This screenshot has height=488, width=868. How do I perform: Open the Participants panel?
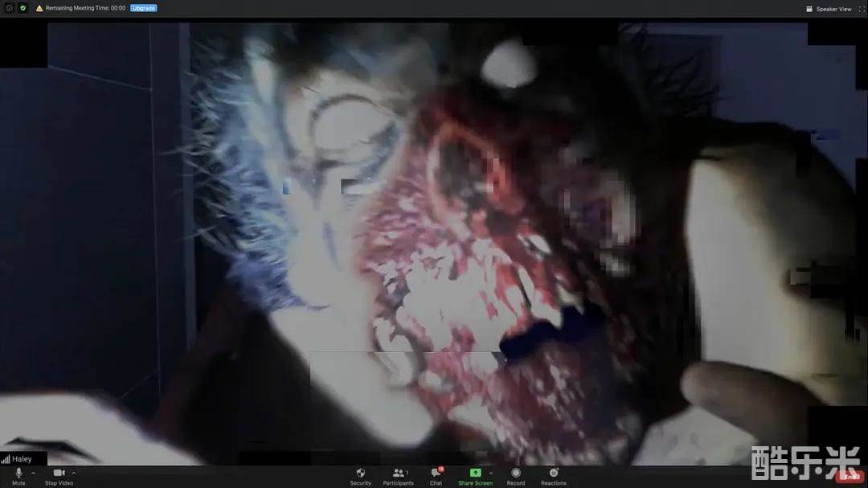(397, 474)
